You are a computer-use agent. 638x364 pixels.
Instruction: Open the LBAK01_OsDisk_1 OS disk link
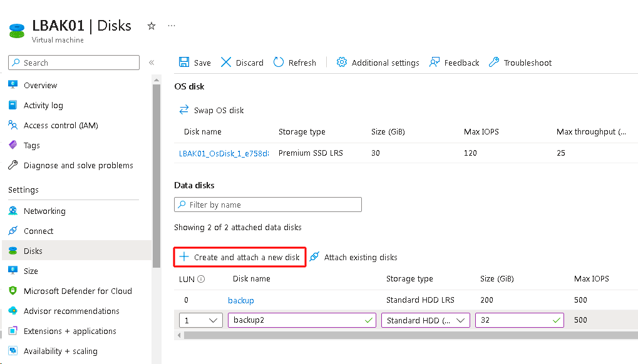point(224,153)
